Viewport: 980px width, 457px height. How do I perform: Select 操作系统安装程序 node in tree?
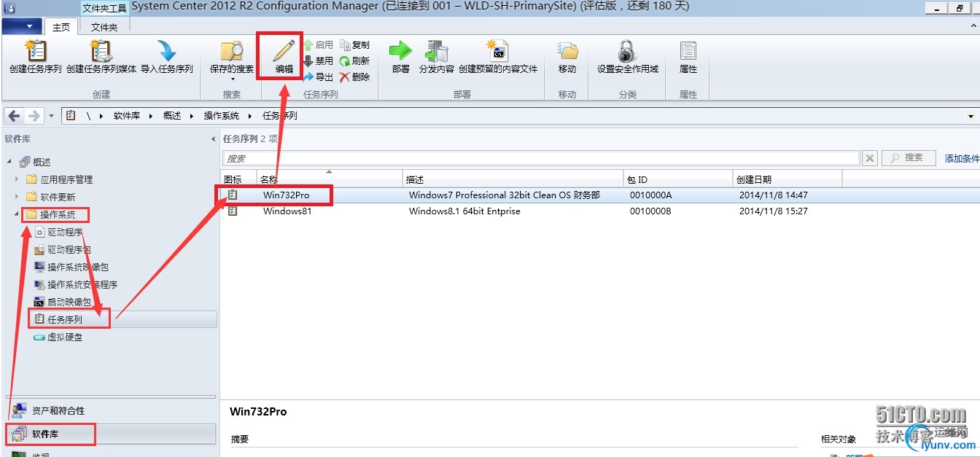(x=77, y=284)
